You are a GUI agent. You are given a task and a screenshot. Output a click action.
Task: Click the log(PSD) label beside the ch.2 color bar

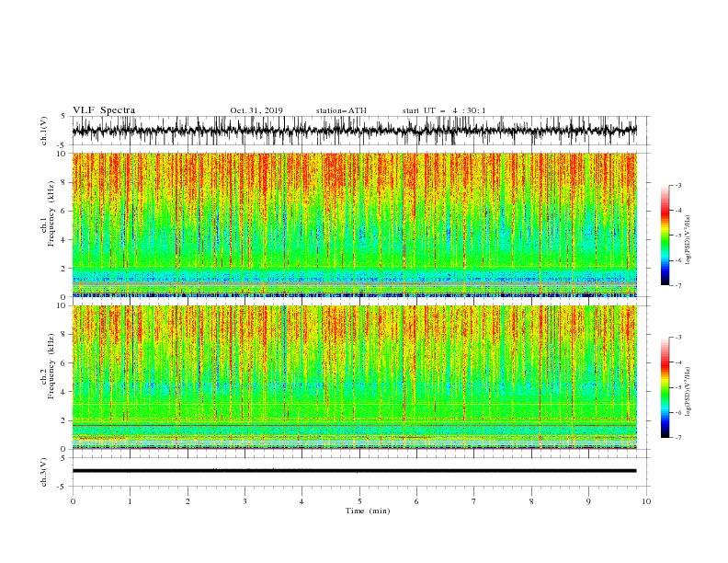click(x=688, y=391)
